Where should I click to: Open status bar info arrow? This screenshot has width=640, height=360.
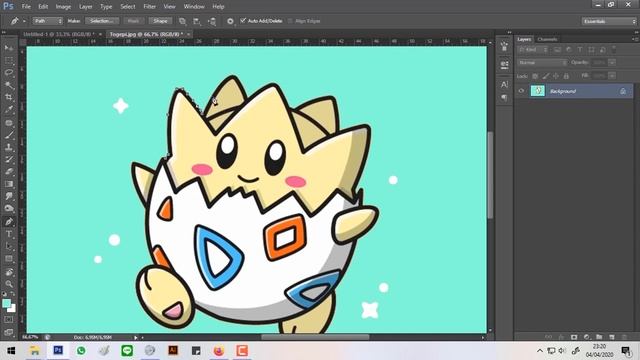tap(136, 338)
